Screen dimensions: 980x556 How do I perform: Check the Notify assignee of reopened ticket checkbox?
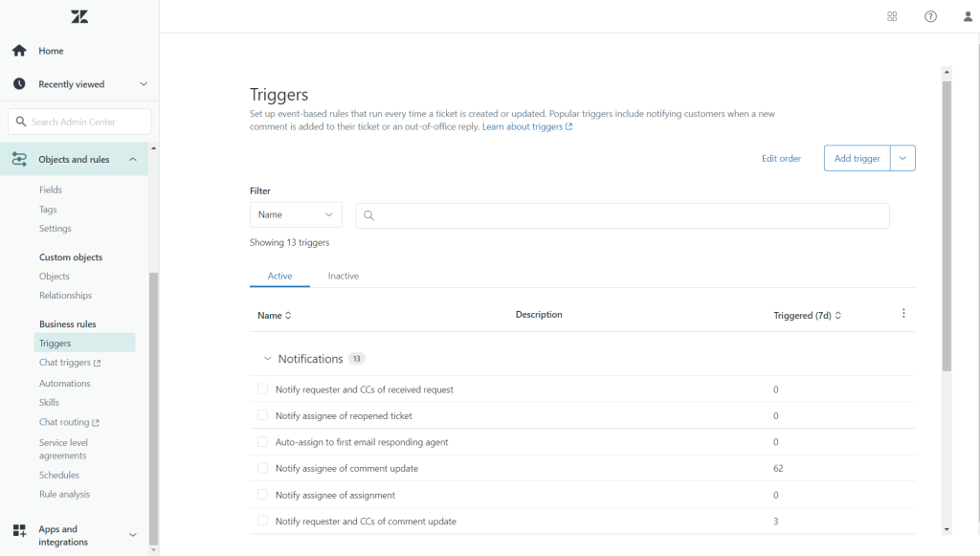263,415
